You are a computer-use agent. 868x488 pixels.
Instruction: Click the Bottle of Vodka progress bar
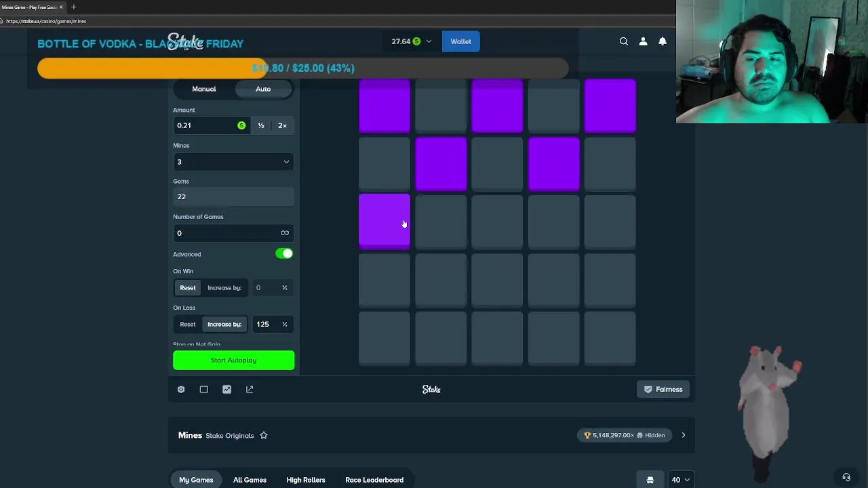(x=302, y=68)
